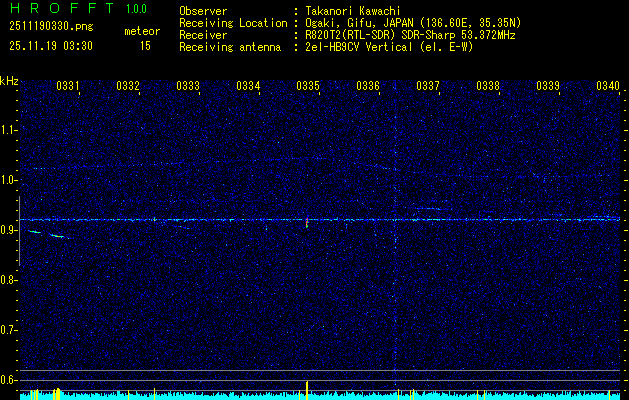Click the 0338 time marker
The image size is (629, 400).
click(x=488, y=86)
